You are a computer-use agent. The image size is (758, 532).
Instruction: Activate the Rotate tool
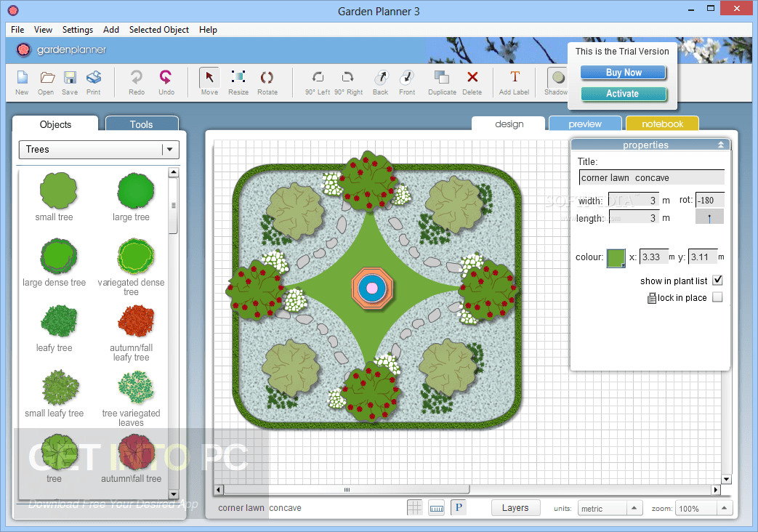pyautogui.click(x=267, y=81)
